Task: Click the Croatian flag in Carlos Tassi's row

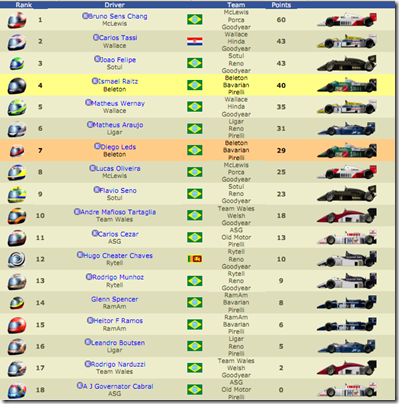Action: pos(195,41)
